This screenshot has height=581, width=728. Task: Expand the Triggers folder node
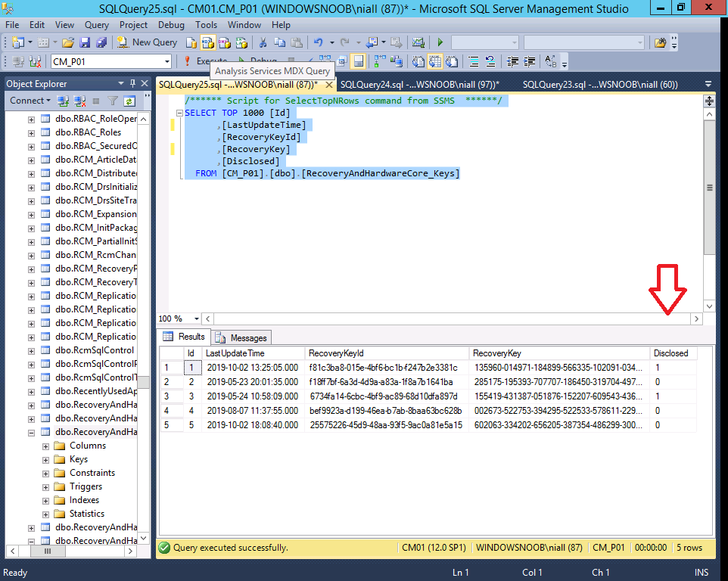[x=45, y=488]
